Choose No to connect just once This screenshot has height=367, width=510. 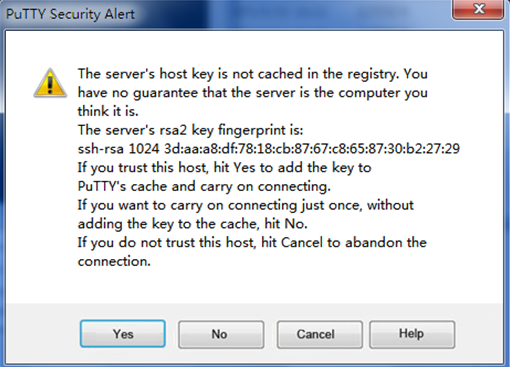click(221, 335)
